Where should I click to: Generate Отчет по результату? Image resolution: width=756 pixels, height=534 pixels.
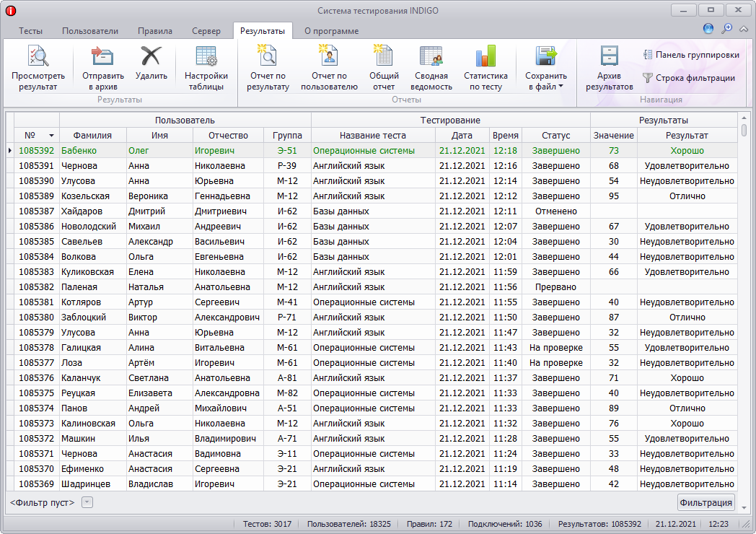click(268, 57)
